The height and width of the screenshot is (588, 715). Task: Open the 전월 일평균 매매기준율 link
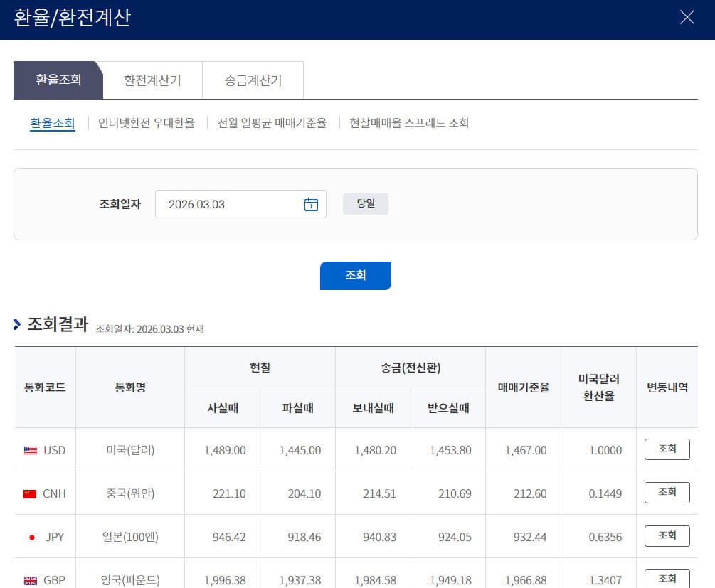[x=273, y=123]
